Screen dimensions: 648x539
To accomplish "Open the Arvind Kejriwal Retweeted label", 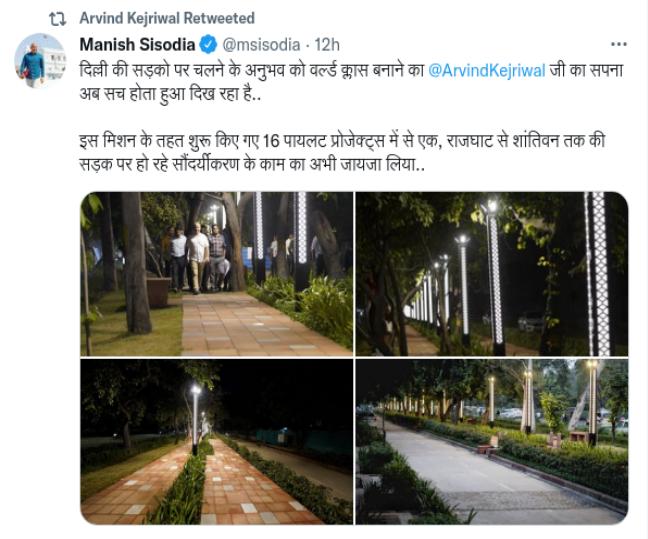I will coord(167,18).
